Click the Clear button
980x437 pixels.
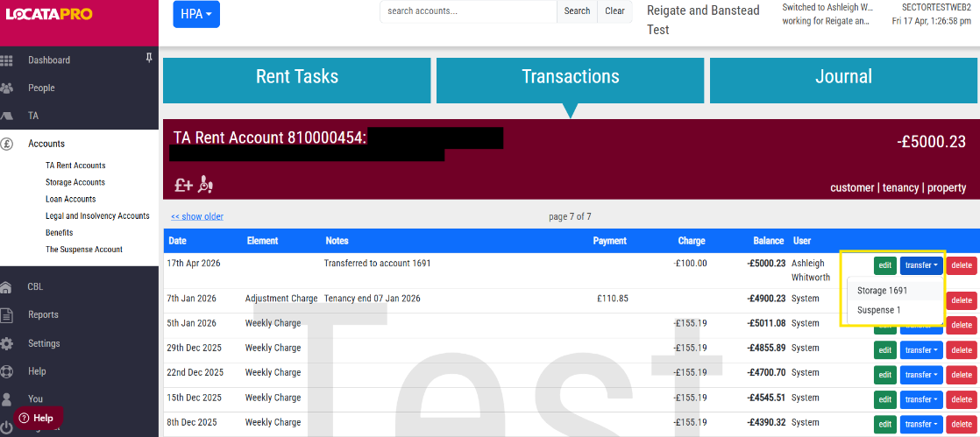pyautogui.click(x=615, y=11)
